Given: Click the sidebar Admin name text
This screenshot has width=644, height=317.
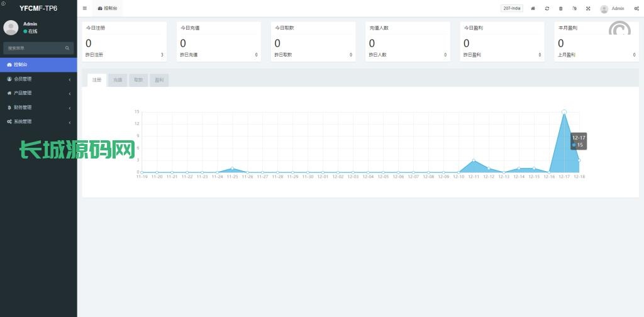Looking at the screenshot, I should [30, 24].
